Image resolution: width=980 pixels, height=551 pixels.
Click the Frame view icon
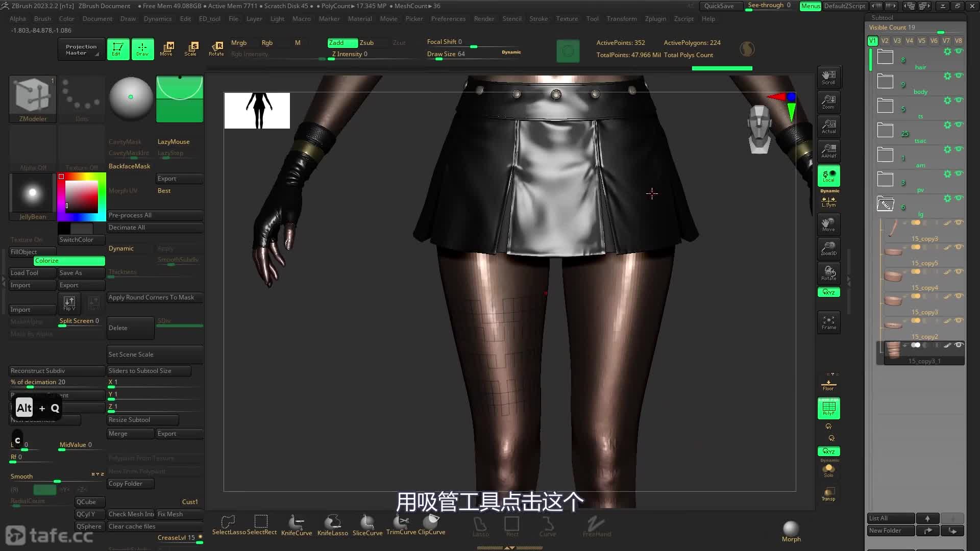click(x=828, y=322)
